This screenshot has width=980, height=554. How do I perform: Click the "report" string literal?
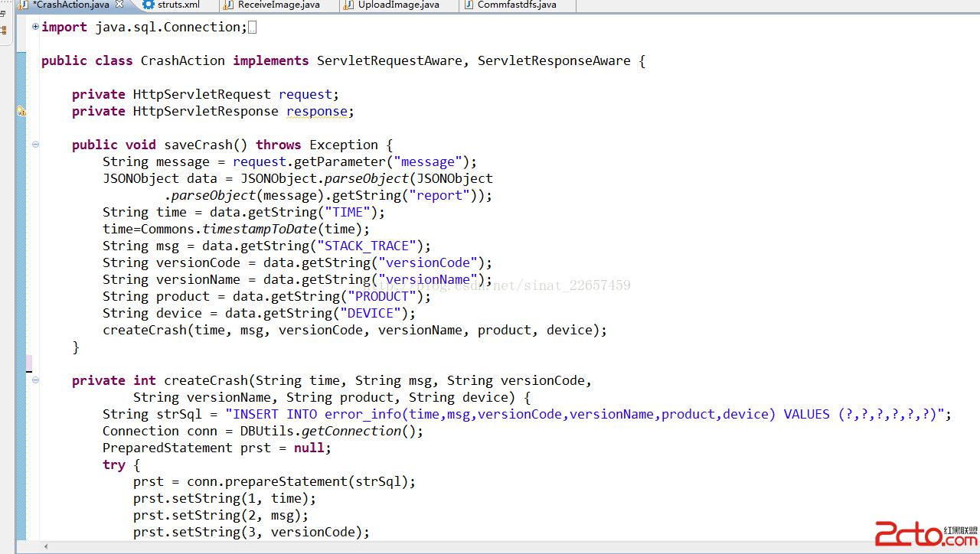point(439,195)
